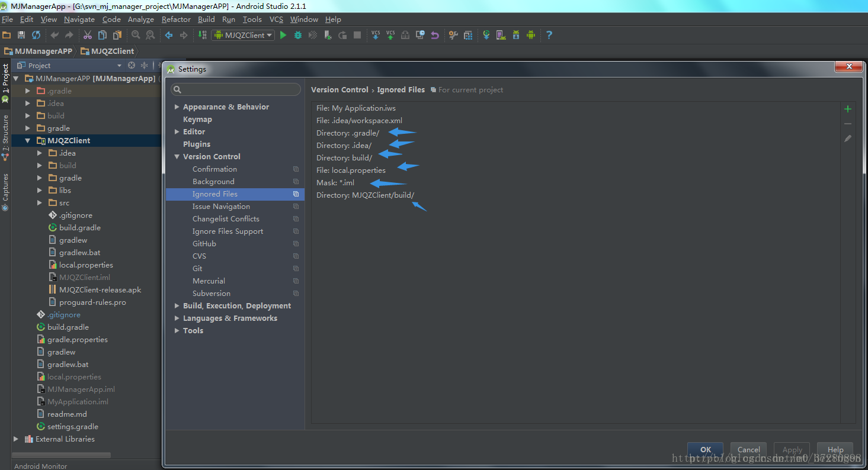Image resolution: width=868 pixels, height=470 pixels.
Task: Click the Help button in Settings
Action: click(x=835, y=449)
